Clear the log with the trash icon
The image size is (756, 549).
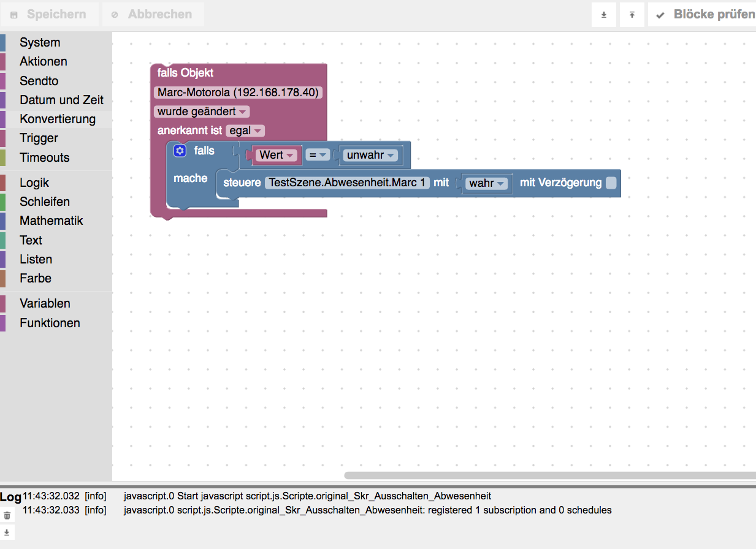click(x=7, y=516)
